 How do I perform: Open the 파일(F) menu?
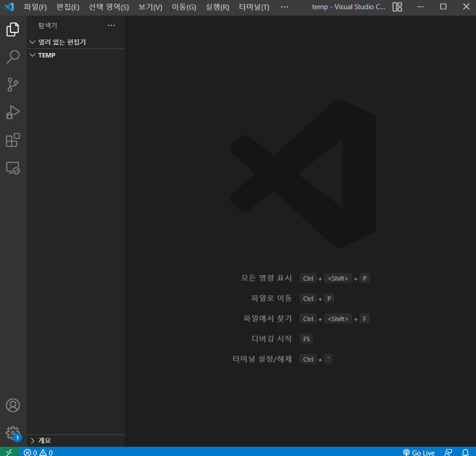pyautogui.click(x=35, y=7)
